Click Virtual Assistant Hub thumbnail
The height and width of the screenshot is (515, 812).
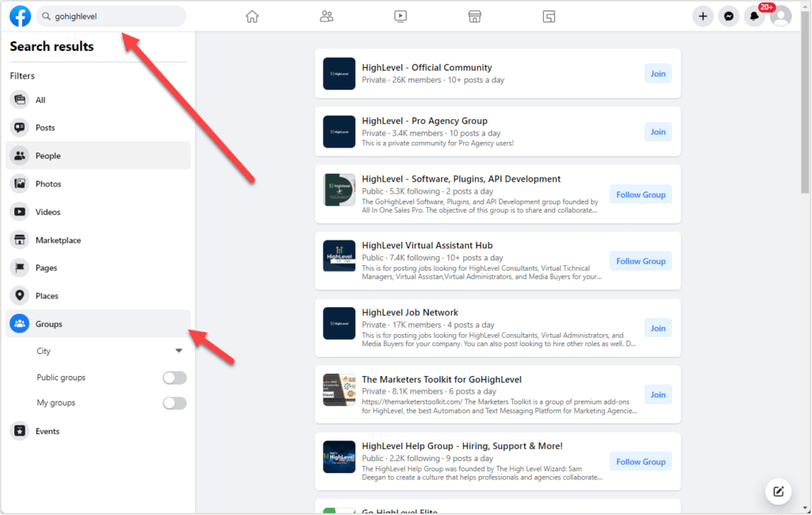339,256
